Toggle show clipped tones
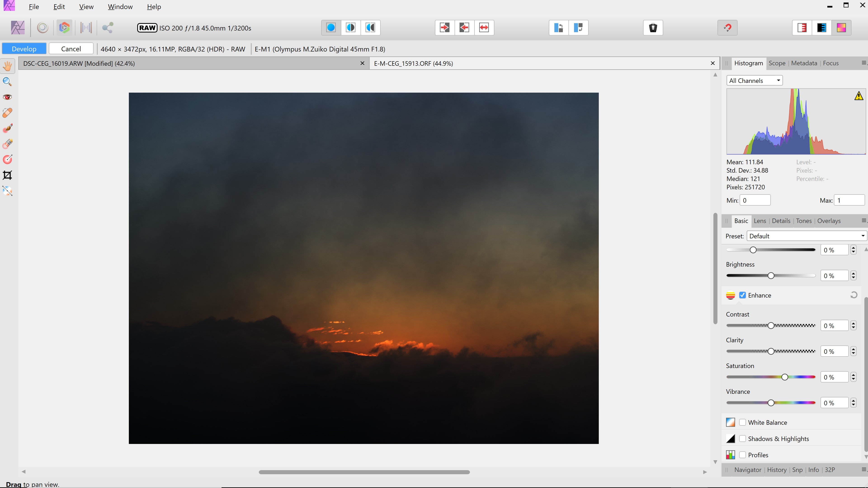868x488 pixels. pyautogui.click(x=841, y=28)
